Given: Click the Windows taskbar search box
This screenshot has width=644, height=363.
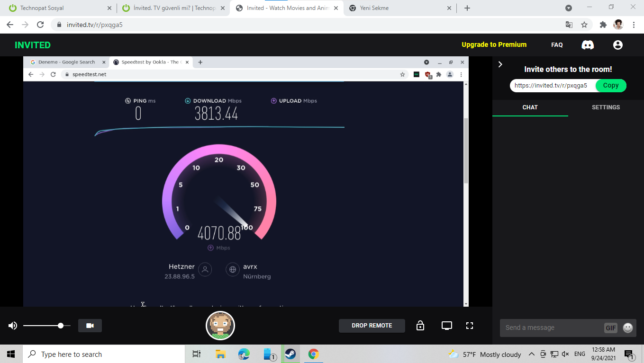Looking at the screenshot, I should pos(103,354).
